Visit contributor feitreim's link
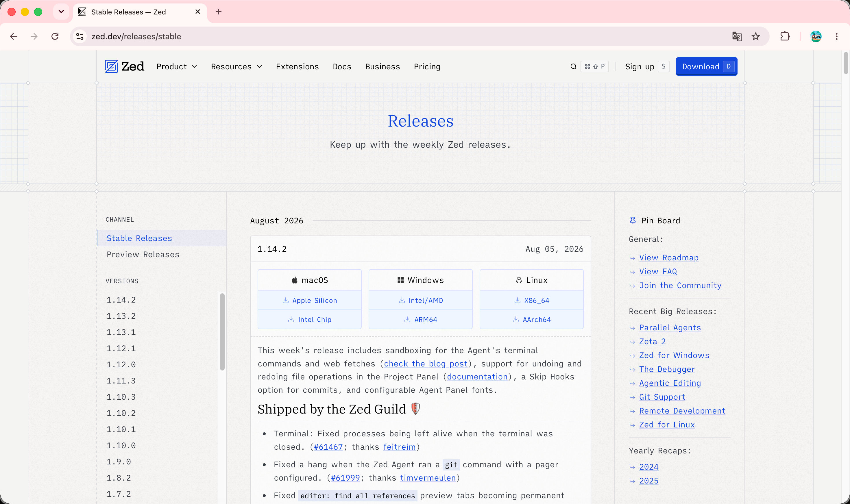 coord(400,447)
